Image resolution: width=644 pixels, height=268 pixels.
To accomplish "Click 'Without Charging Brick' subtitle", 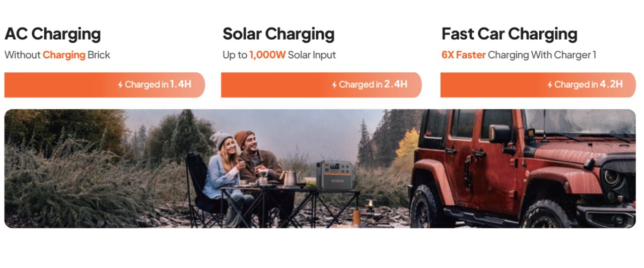I will click(x=57, y=55).
